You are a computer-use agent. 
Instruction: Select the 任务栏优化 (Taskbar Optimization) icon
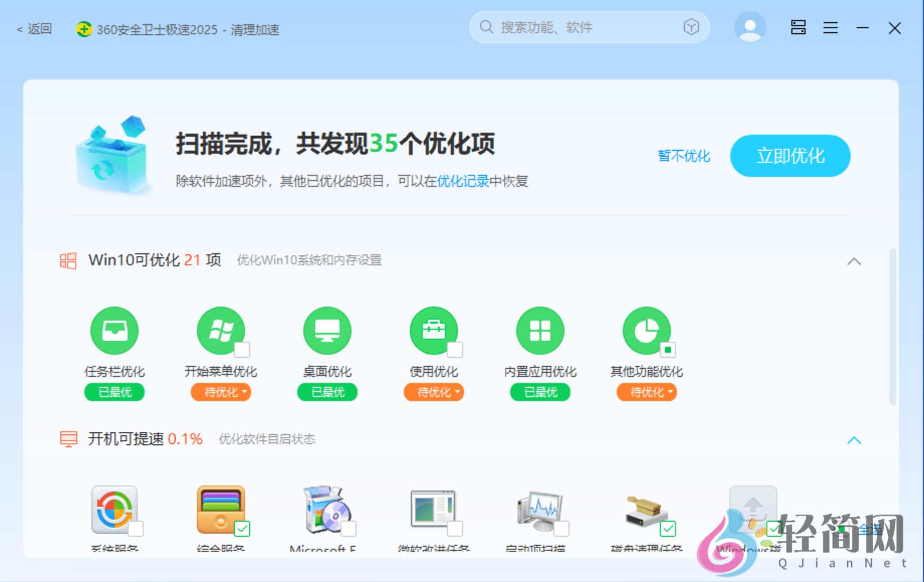click(x=114, y=331)
